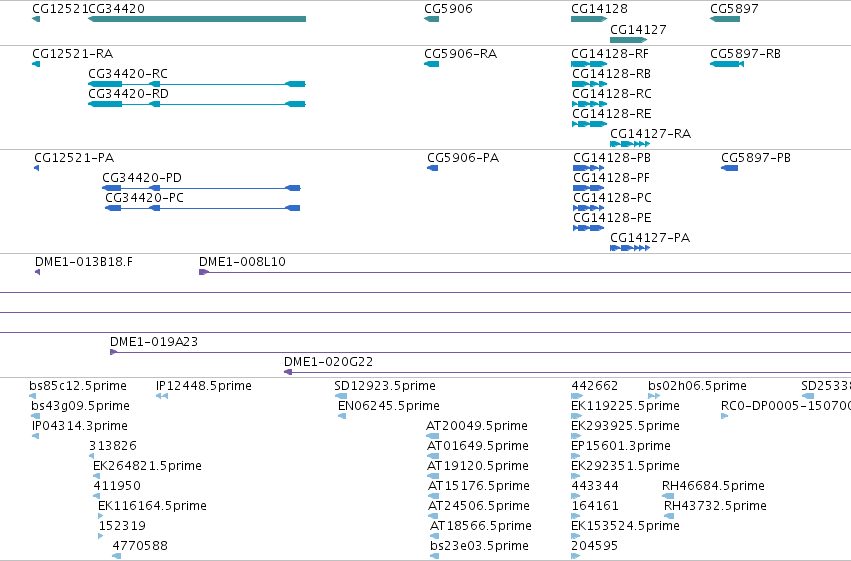Select EST AT01649.5prime

coord(433,456)
